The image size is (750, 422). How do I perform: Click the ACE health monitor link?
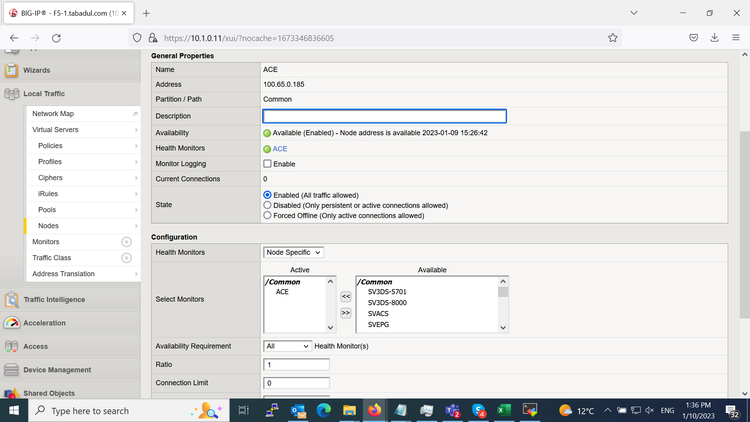pyautogui.click(x=280, y=148)
